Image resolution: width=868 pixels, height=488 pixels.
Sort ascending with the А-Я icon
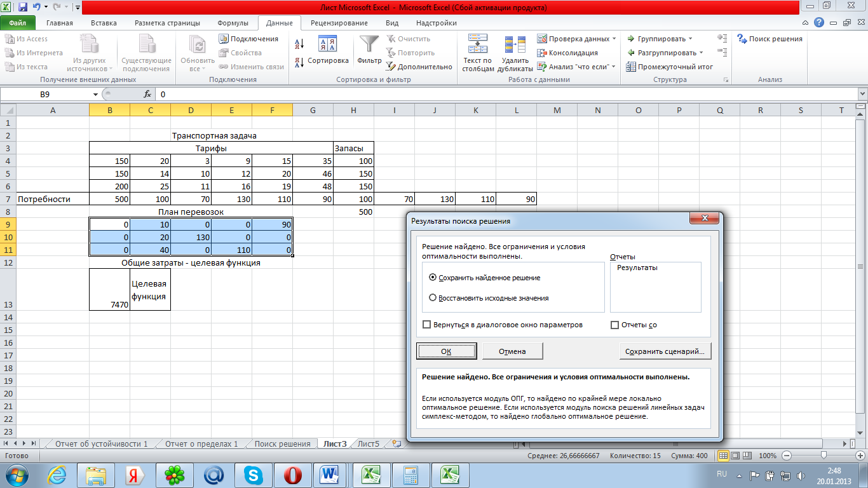click(299, 44)
